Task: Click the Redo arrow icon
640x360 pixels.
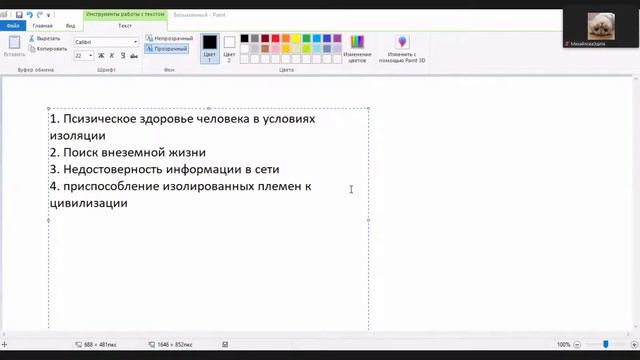Action: click(x=40, y=15)
